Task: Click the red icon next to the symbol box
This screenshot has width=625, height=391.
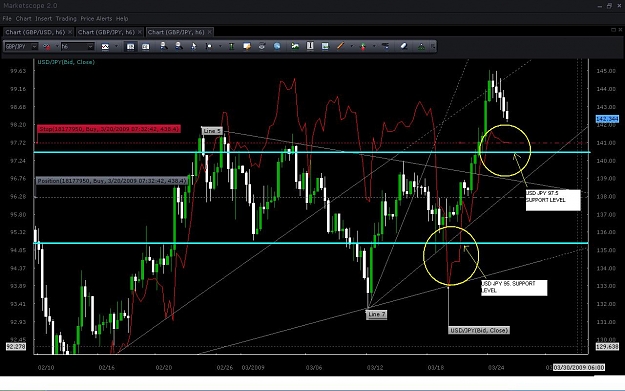Action: (47, 47)
